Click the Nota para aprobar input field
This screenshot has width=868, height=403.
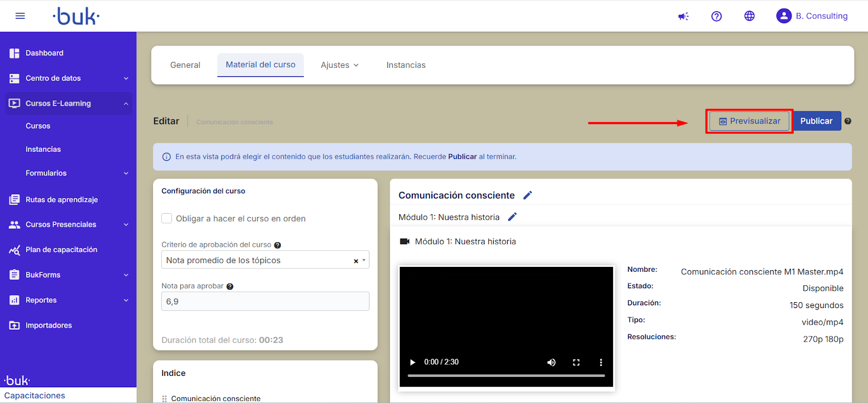[265, 302]
